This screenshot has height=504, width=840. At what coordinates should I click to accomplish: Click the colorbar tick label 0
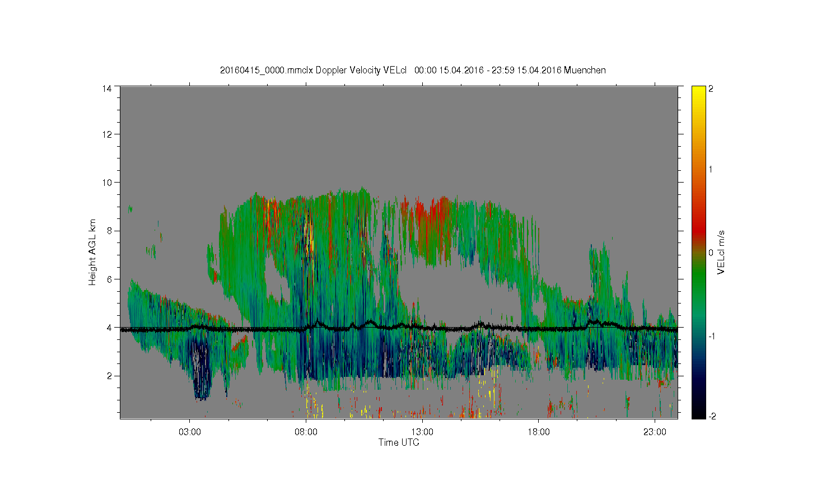pyautogui.click(x=711, y=253)
